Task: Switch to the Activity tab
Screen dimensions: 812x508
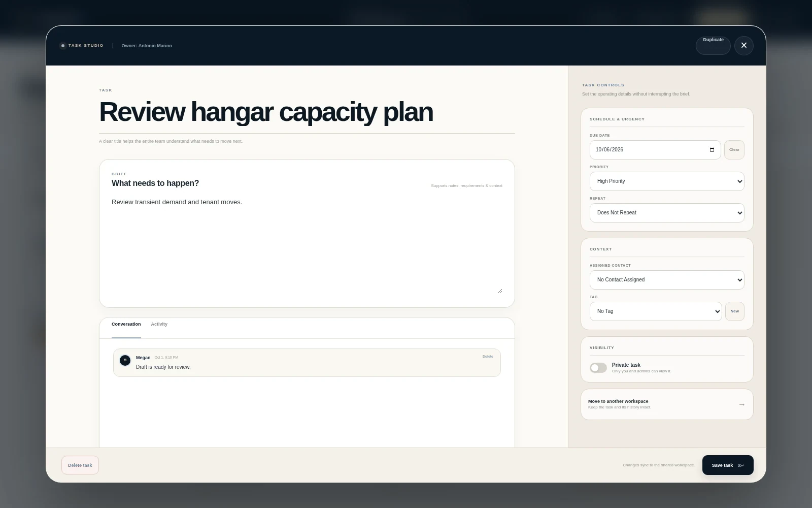Action: (x=159, y=324)
